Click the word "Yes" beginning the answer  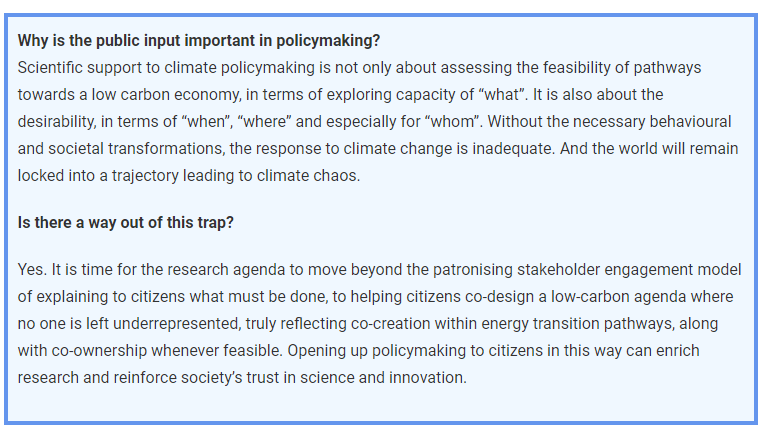31,270
